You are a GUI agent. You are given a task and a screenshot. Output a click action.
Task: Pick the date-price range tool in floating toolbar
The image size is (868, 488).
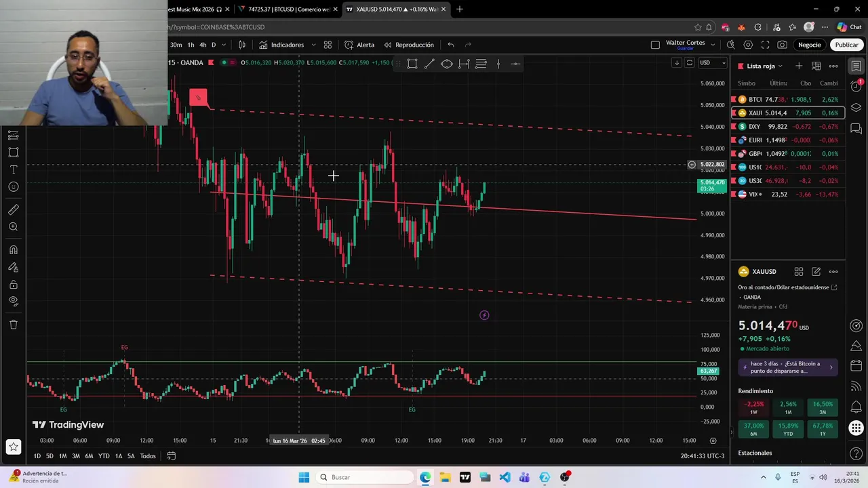click(464, 64)
